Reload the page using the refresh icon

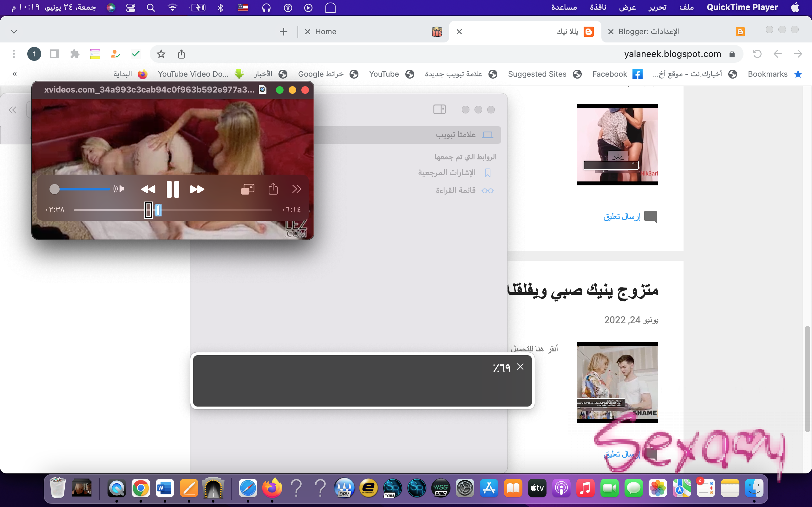pyautogui.click(x=757, y=54)
